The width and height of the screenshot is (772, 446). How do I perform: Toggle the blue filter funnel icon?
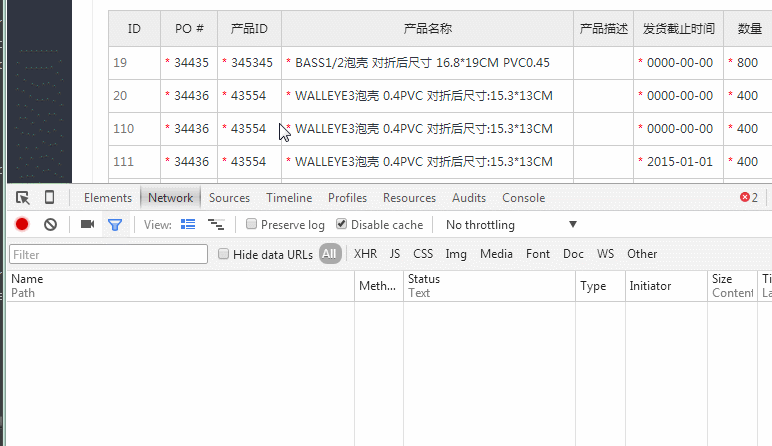[x=115, y=225]
